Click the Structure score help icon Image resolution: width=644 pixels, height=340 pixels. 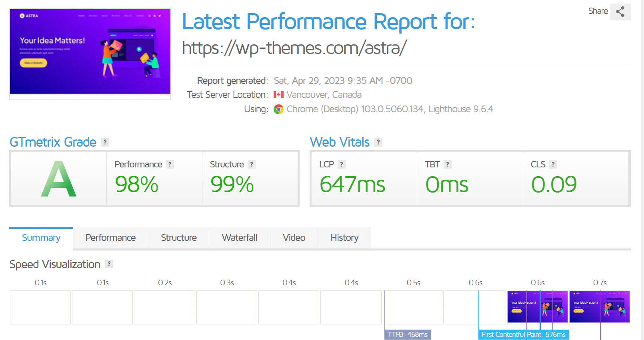pos(252,164)
